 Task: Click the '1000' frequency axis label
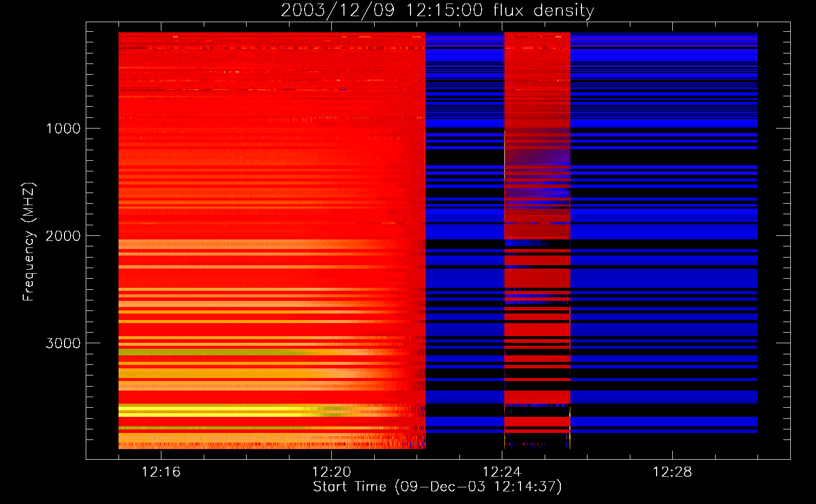tap(63, 129)
